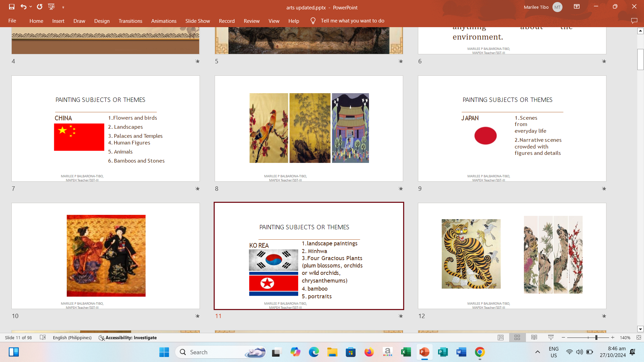
Task: Open the Design ribbon tab
Action: coord(102,21)
